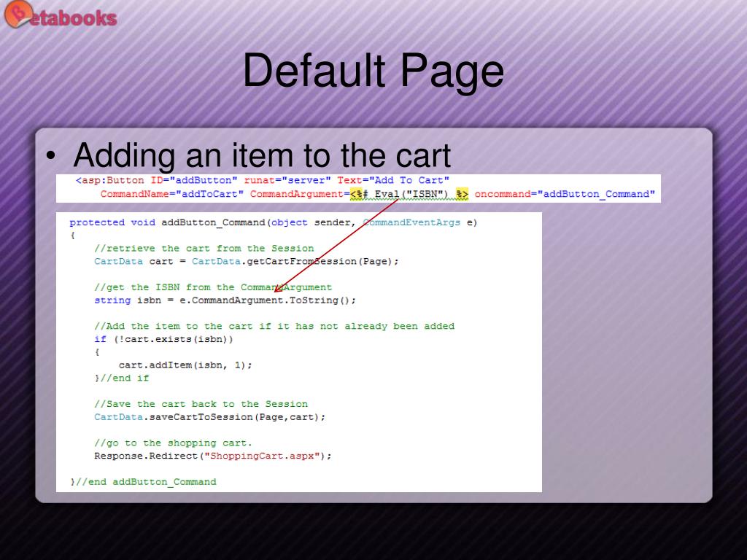Click the 'protected void addButton_Command' method signature

pos(274,222)
